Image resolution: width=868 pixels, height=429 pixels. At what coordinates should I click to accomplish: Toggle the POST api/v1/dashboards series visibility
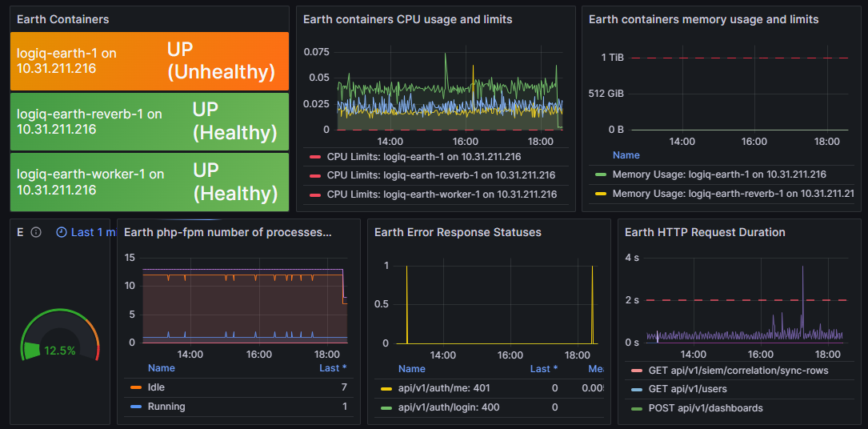[705, 408]
